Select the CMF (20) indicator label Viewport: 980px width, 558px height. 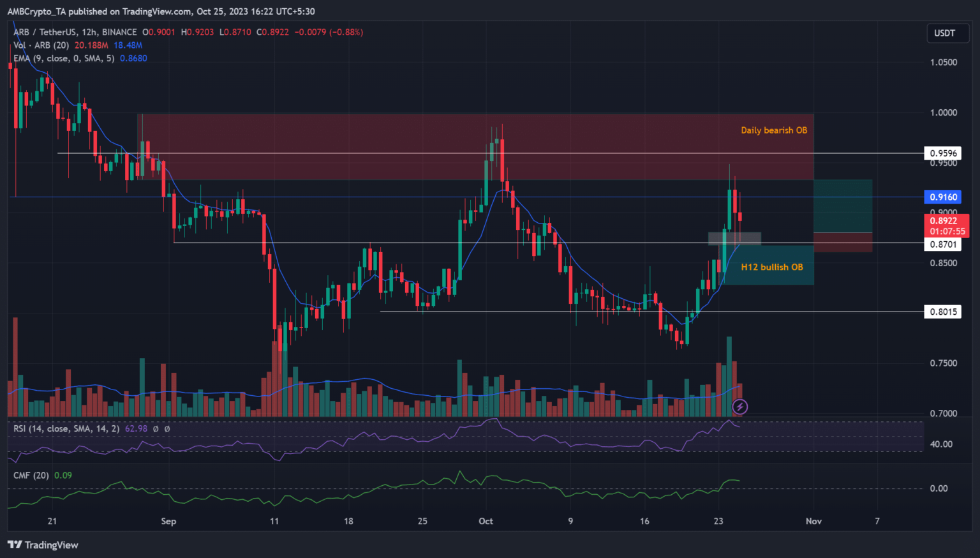(31, 475)
